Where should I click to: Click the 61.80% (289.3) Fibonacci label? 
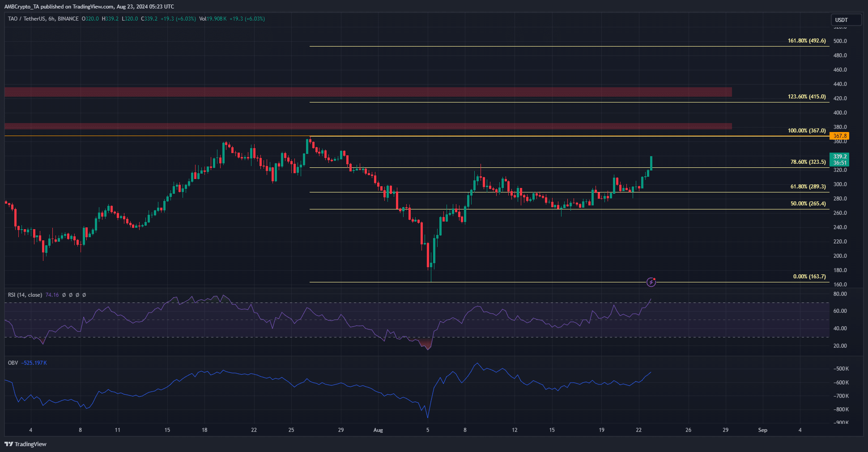point(808,187)
